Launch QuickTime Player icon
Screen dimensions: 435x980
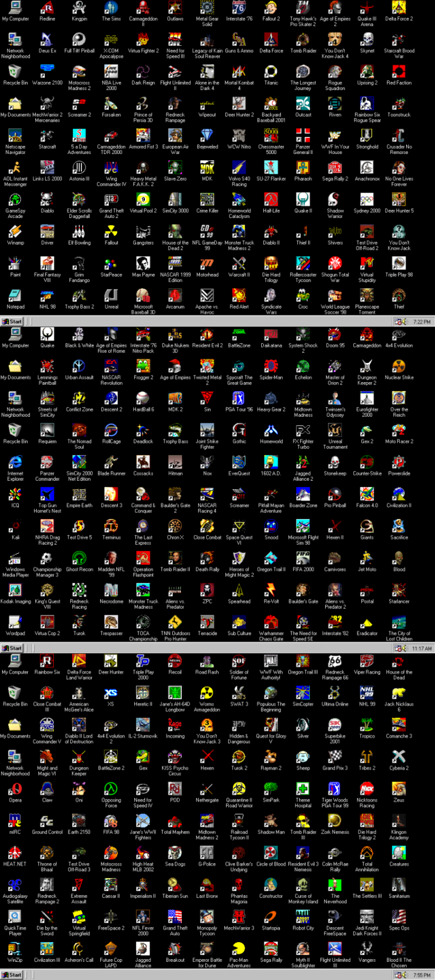15,917
